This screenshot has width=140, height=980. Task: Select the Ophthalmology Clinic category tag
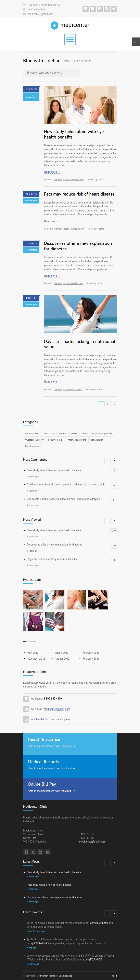coord(102,433)
